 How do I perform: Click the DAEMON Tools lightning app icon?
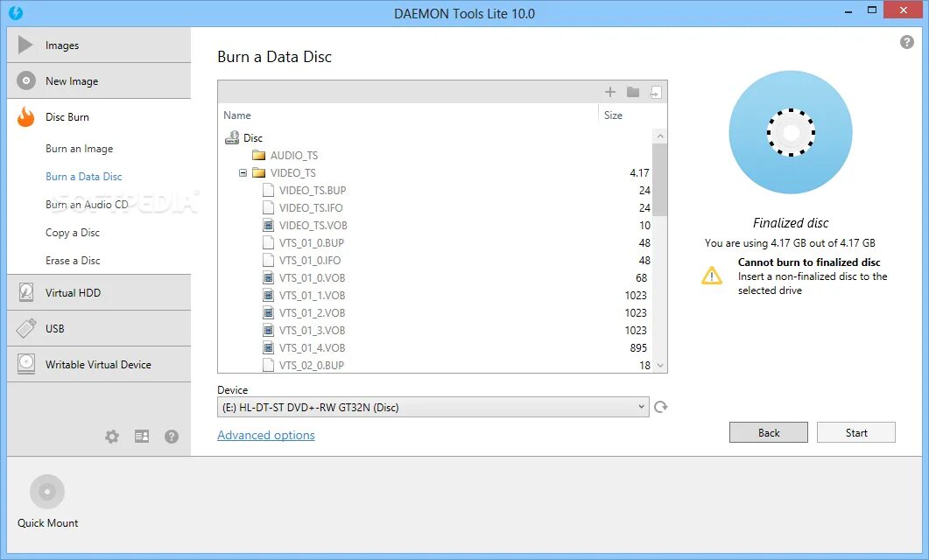pyautogui.click(x=16, y=12)
